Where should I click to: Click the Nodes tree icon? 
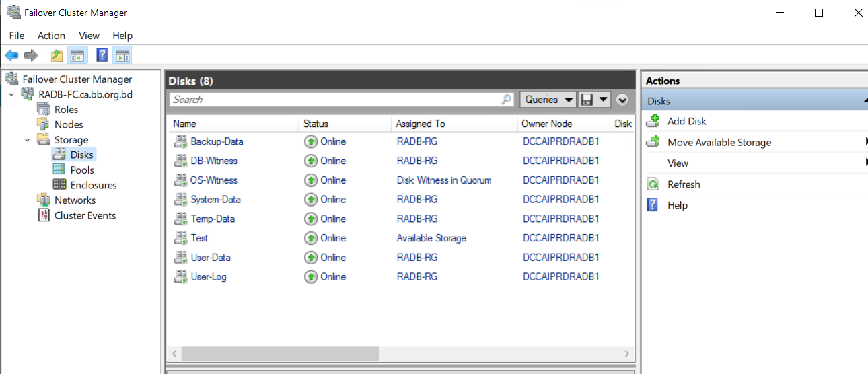pos(44,124)
